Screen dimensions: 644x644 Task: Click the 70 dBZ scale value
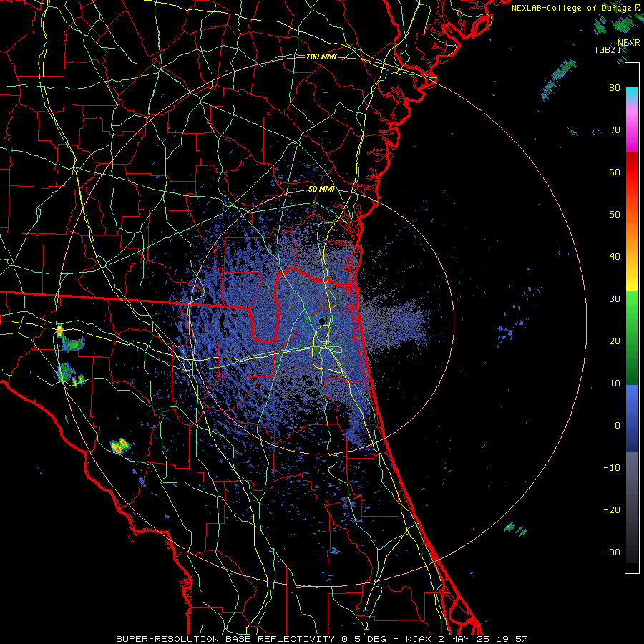tap(615, 130)
